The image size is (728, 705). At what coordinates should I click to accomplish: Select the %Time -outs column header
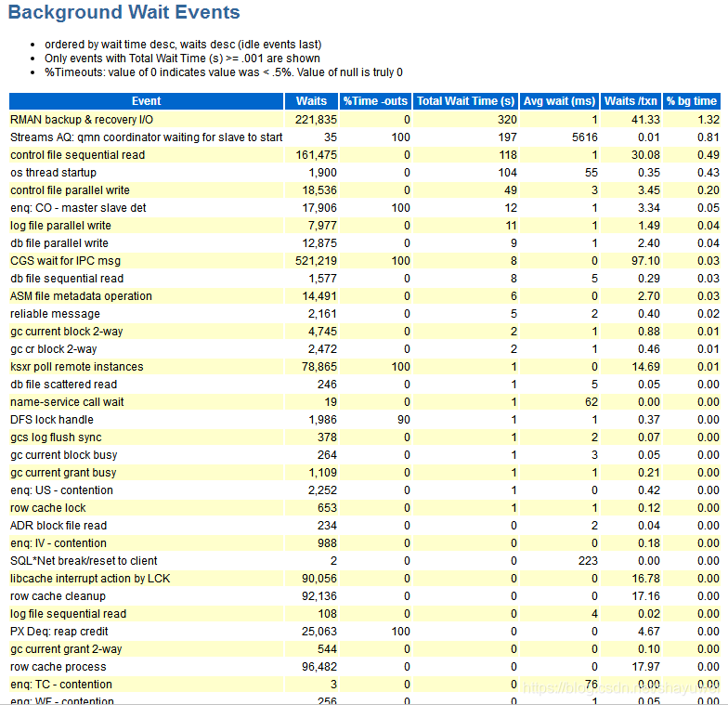(x=375, y=100)
